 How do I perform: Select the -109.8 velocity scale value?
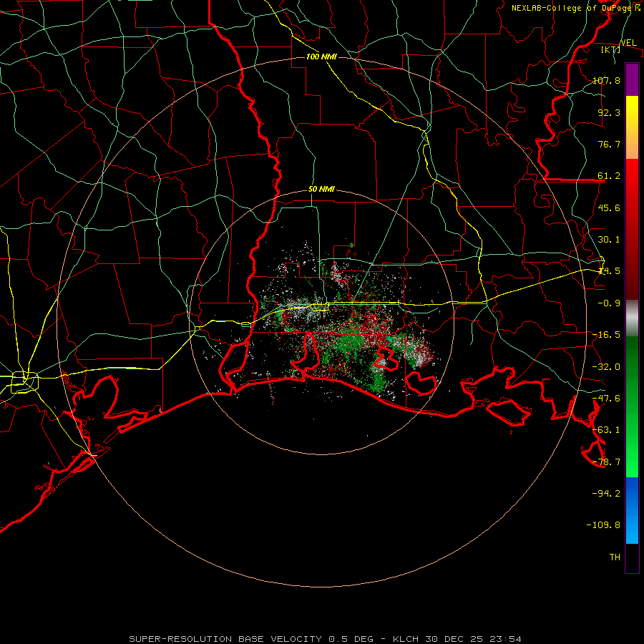click(x=604, y=525)
